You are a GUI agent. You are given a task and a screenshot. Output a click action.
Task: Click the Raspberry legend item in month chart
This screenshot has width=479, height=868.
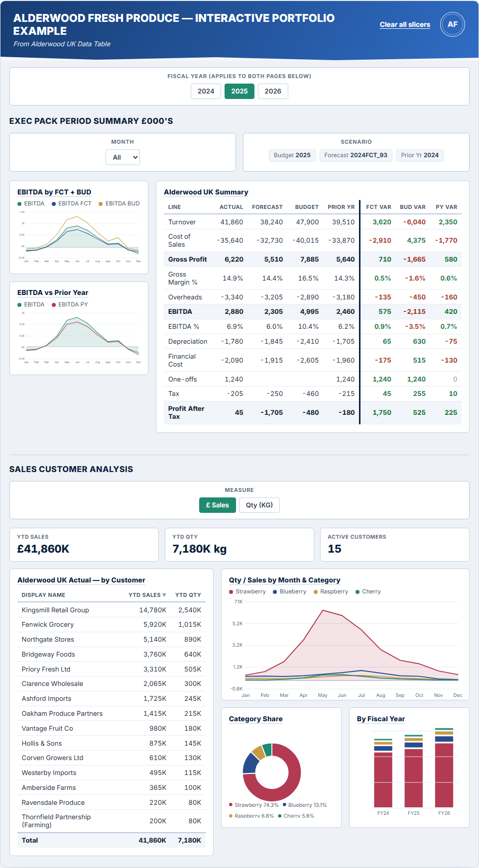[331, 591]
